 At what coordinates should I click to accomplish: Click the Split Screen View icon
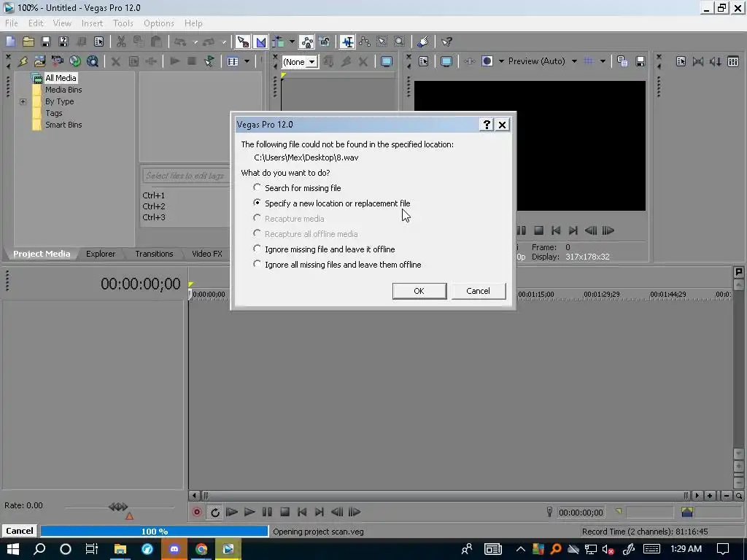pyautogui.click(x=487, y=61)
